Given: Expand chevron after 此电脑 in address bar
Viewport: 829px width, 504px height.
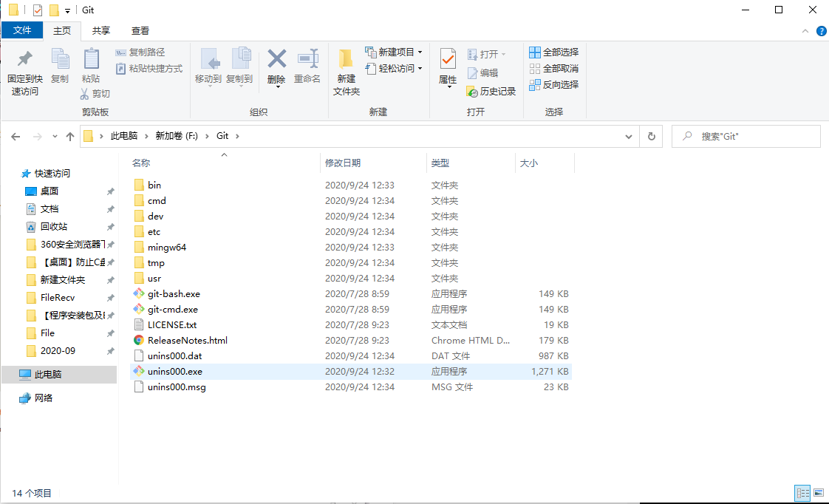Looking at the screenshot, I should point(146,137).
